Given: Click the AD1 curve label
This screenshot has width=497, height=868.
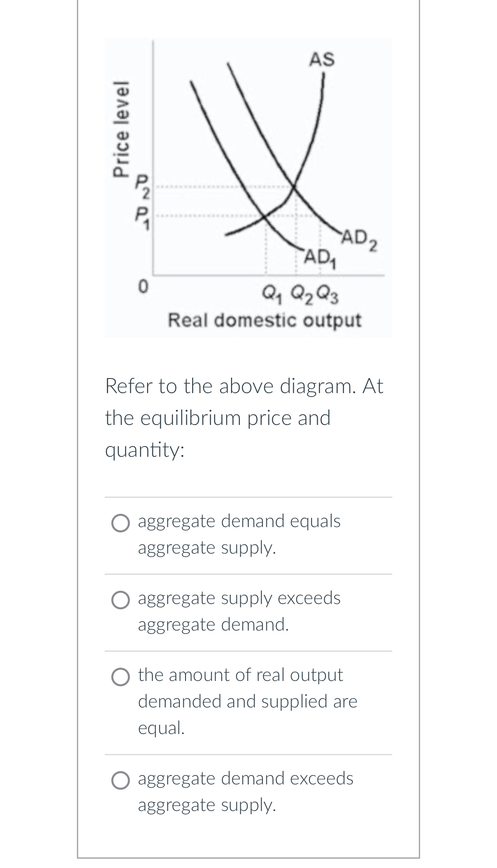Looking at the screenshot, I should [320, 256].
